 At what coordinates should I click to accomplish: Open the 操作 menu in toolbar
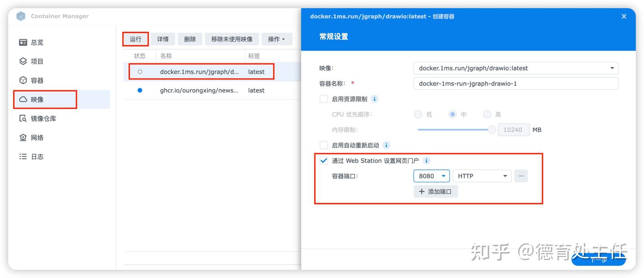pyautogui.click(x=277, y=39)
